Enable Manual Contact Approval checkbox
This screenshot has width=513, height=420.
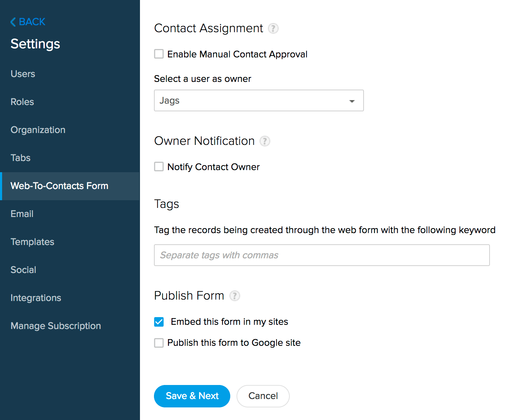159,54
